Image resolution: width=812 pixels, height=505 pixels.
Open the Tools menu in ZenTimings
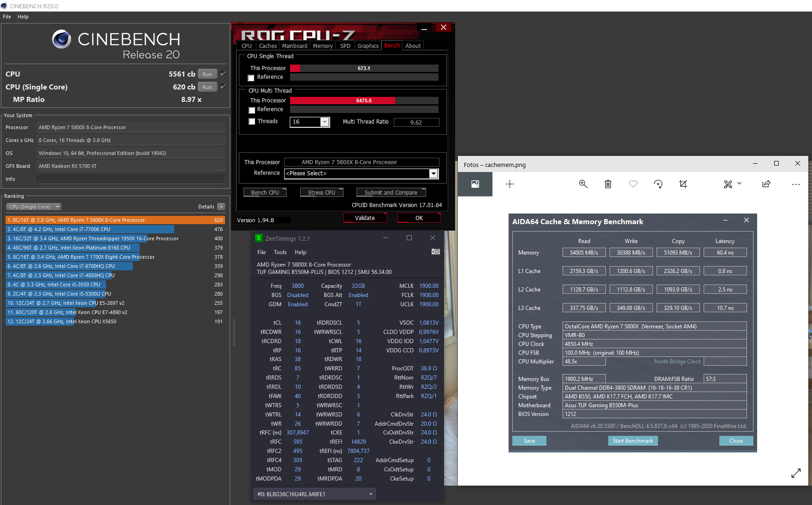(280, 252)
